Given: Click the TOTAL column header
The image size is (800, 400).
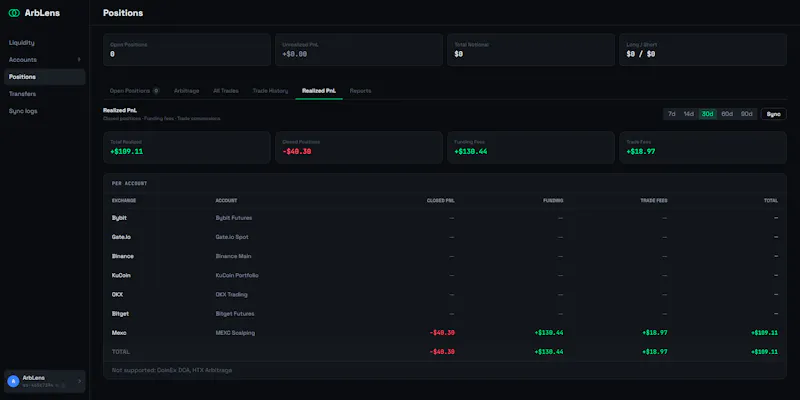Looking at the screenshot, I should coord(770,201).
